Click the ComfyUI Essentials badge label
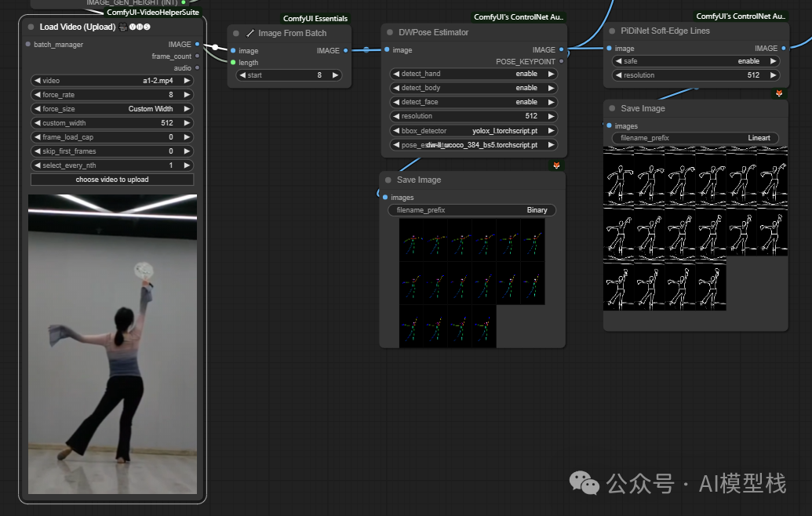Screen dimensions: 812x516 tap(315, 18)
